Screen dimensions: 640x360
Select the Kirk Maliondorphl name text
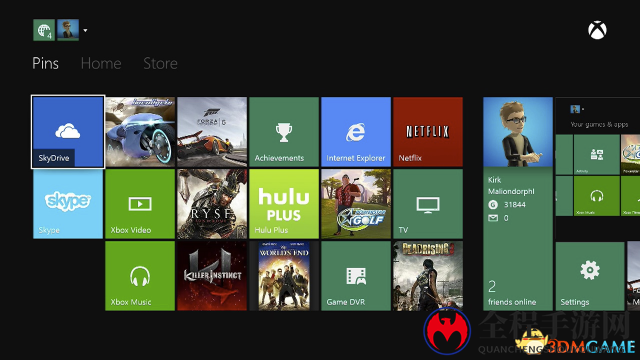pyautogui.click(x=511, y=185)
